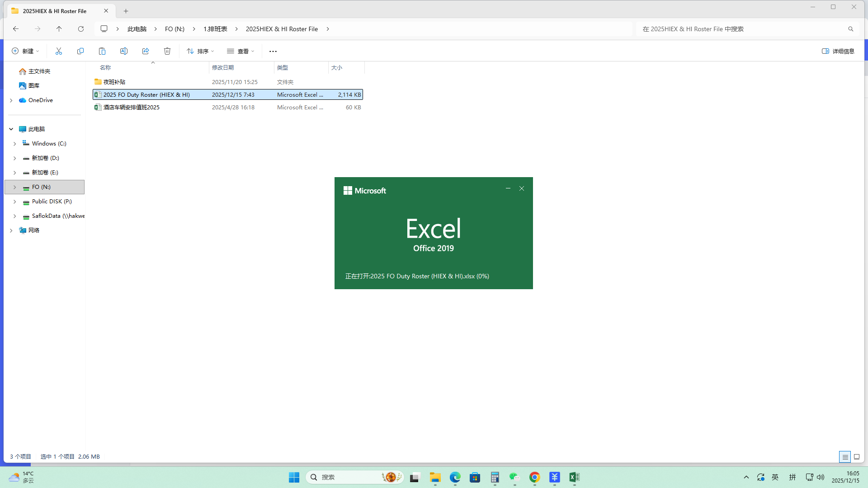Open Google Chrome from the taskbar

(534, 477)
